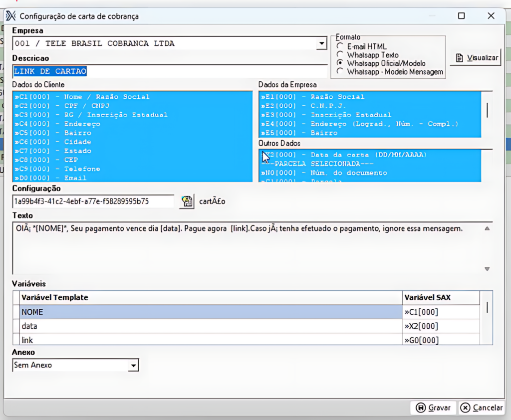Image resolution: width=511 pixels, height=420 pixels.
Task: Click the Visualizar preview button
Action: coord(477,58)
